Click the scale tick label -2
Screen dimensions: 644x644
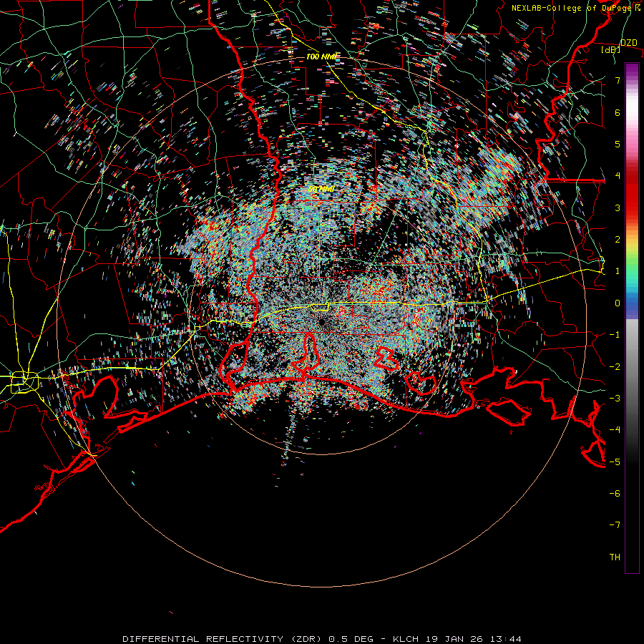(x=615, y=366)
